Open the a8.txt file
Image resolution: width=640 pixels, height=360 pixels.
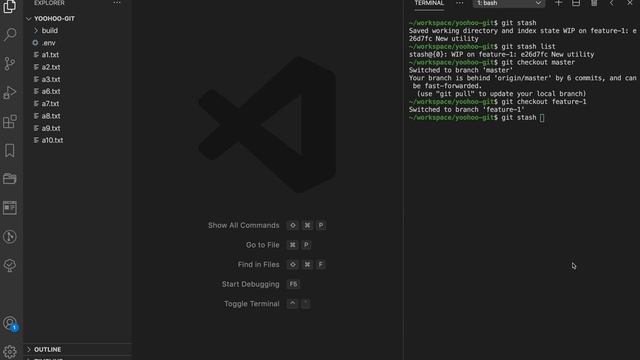coord(51,116)
